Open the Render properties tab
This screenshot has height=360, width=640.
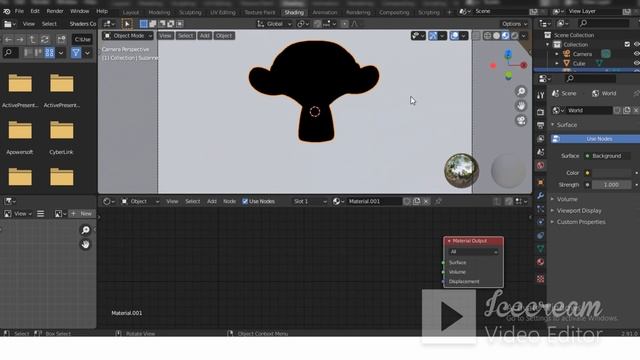click(540, 111)
